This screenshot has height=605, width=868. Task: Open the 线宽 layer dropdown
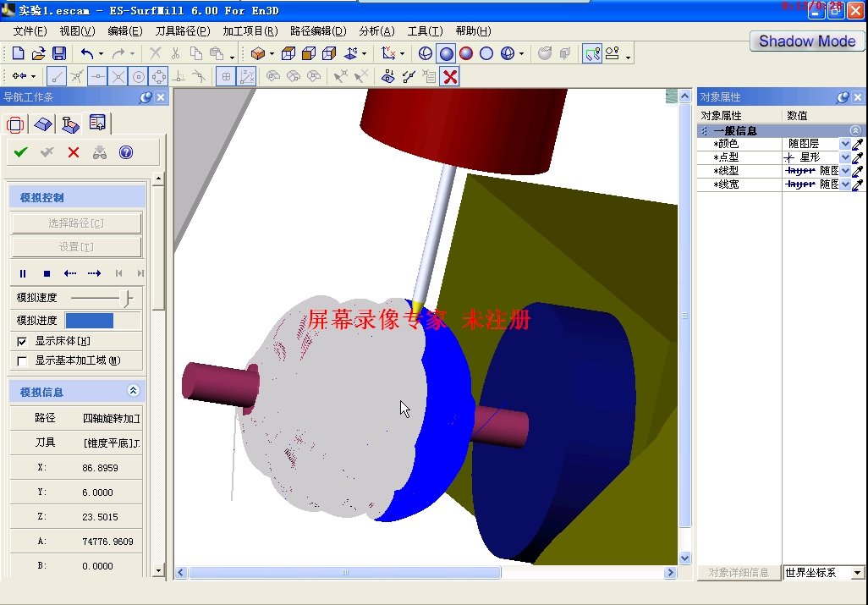tap(845, 184)
